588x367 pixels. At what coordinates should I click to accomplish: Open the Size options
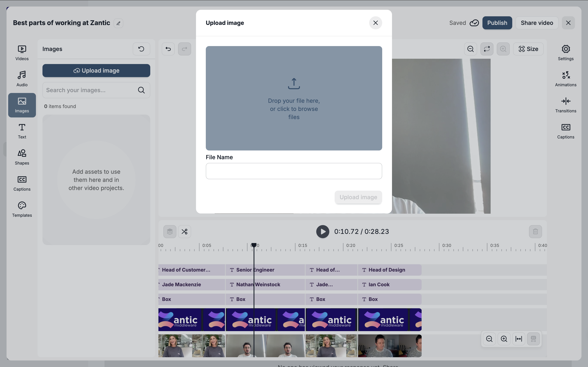(528, 49)
